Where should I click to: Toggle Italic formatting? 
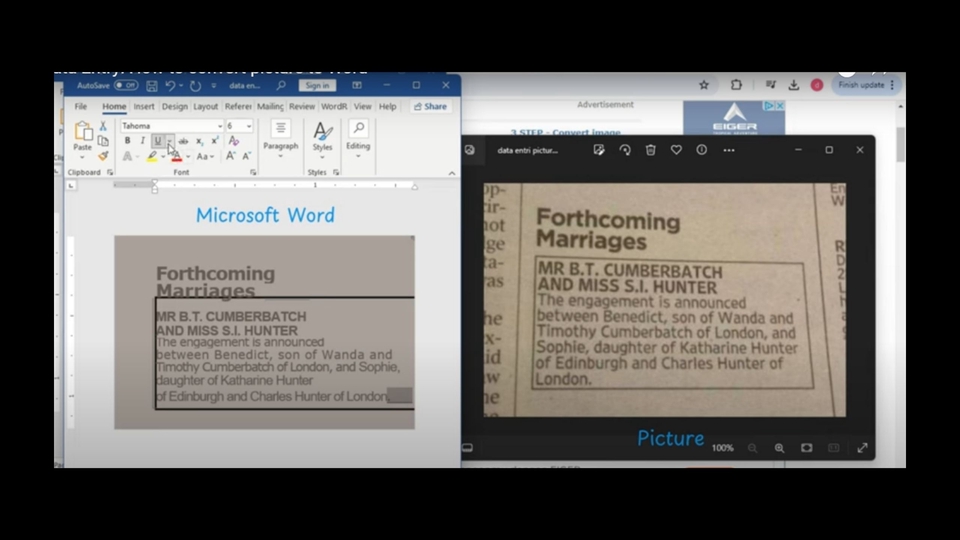[x=143, y=141]
